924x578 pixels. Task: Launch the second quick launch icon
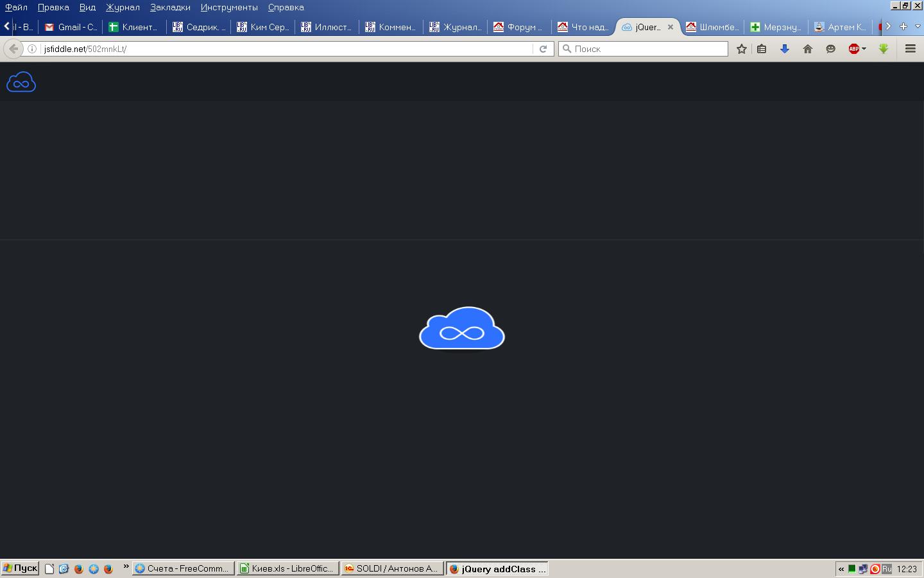pyautogui.click(x=64, y=568)
